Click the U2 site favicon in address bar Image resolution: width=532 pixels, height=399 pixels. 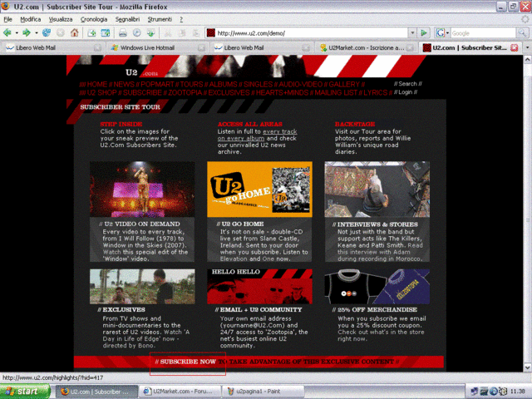tap(211, 33)
